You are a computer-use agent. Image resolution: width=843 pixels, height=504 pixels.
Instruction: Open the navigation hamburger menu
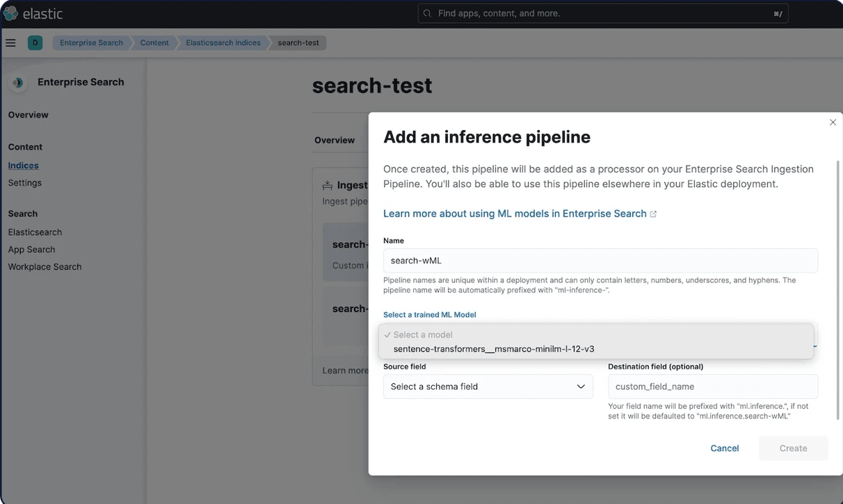click(10, 42)
